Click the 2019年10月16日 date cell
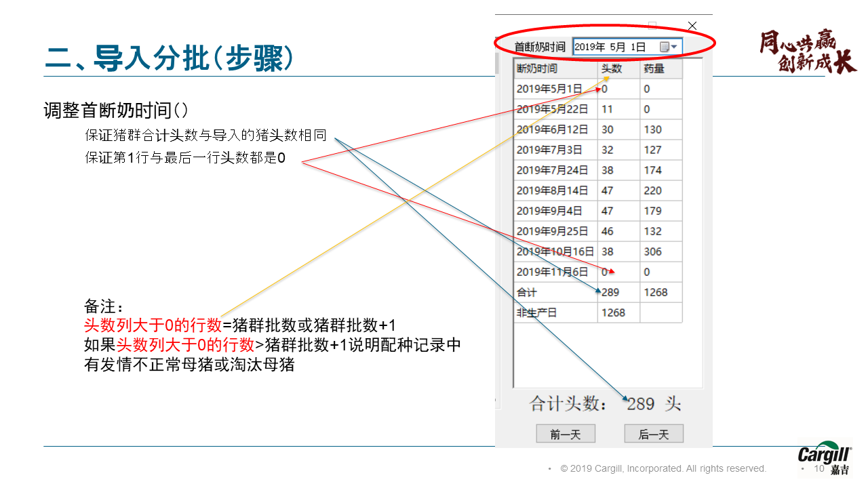This screenshot has width=868, height=488. click(x=555, y=251)
